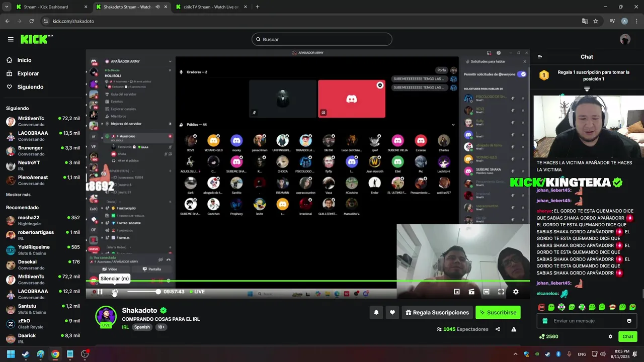Open new browser tab

[258, 7]
